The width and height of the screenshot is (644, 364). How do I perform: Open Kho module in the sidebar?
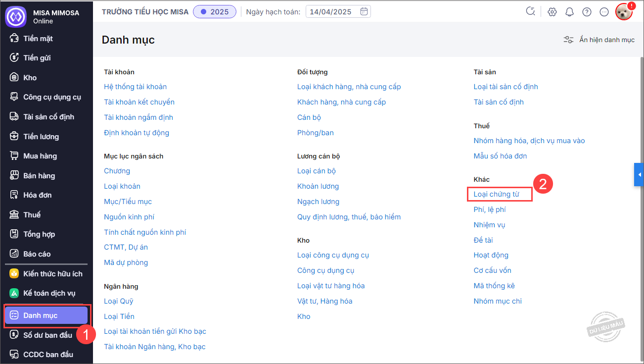click(x=30, y=78)
